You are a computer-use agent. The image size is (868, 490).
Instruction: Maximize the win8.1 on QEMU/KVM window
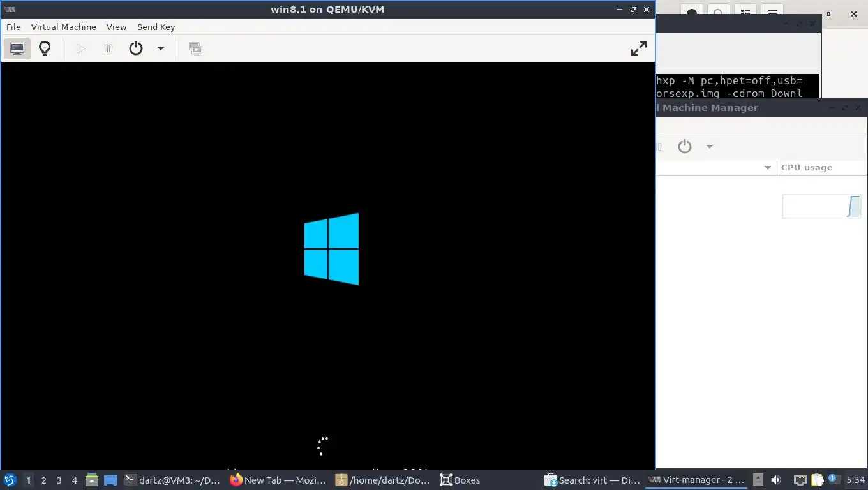coord(633,10)
